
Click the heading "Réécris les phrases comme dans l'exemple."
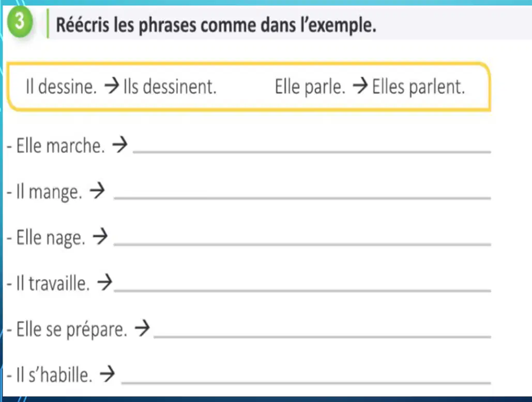(x=216, y=25)
